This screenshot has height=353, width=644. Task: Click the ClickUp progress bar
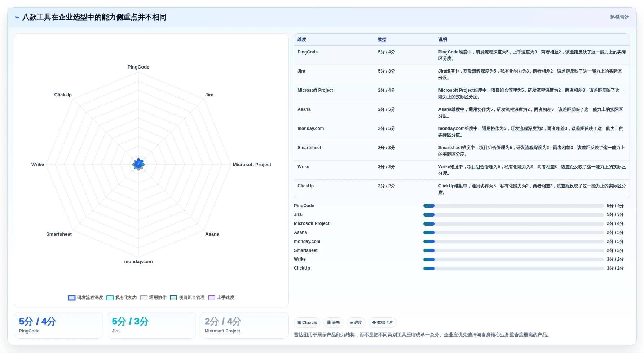pyautogui.click(x=513, y=269)
